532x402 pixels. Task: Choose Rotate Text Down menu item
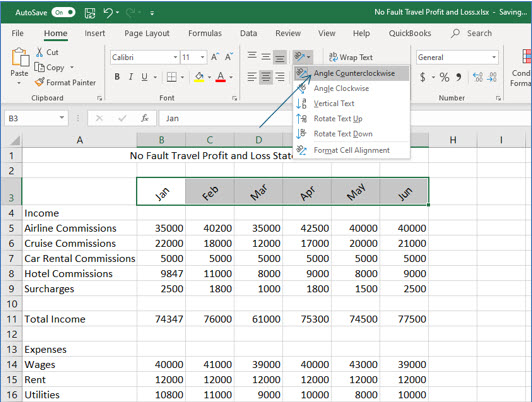[x=351, y=134]
